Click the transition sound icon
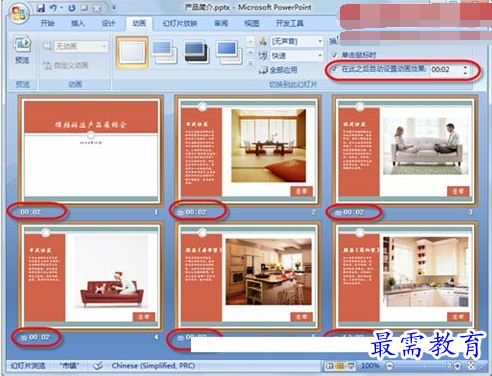This screenshot has width=492, height=376. [263, 41]
